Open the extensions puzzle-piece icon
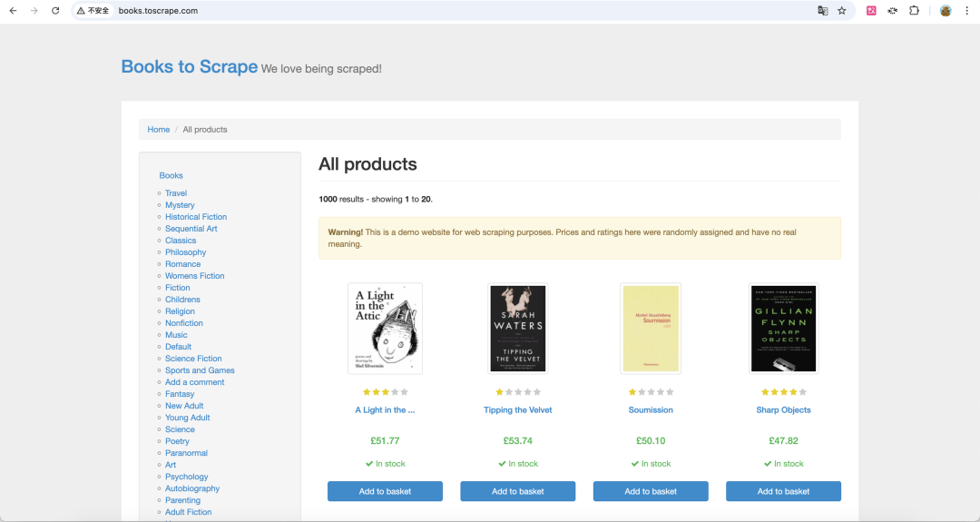 point(914,11)
